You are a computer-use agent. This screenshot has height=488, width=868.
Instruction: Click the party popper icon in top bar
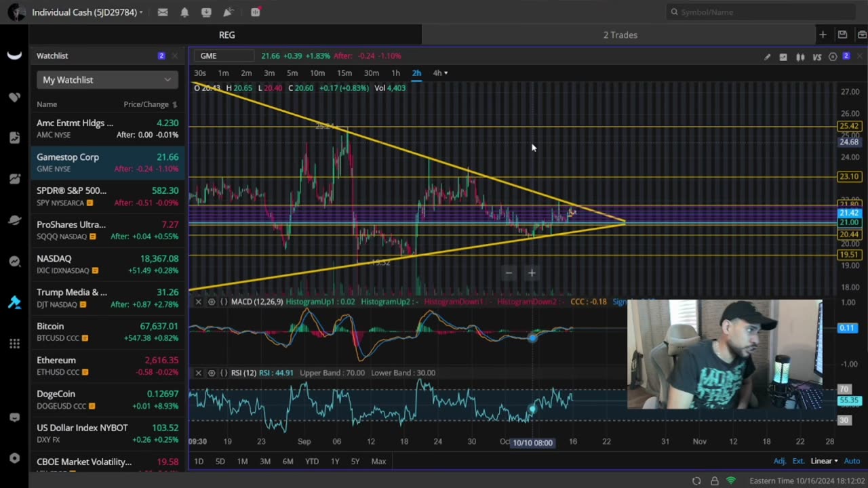tap(229, 12)
